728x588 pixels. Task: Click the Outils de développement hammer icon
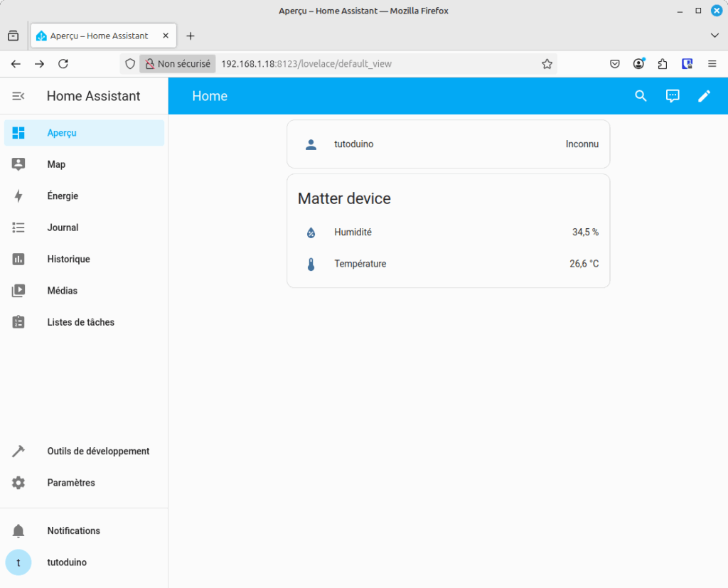click(x=18, y=451)
